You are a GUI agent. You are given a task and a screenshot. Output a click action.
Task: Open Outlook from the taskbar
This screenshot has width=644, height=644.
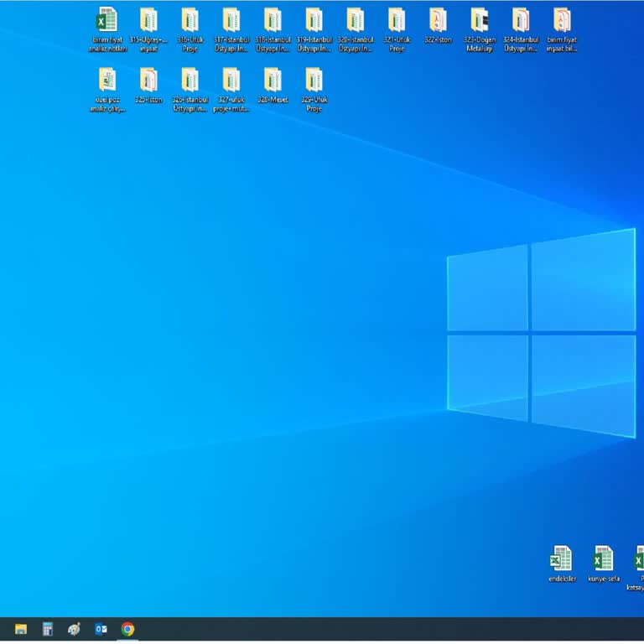(x=101, y=629)
